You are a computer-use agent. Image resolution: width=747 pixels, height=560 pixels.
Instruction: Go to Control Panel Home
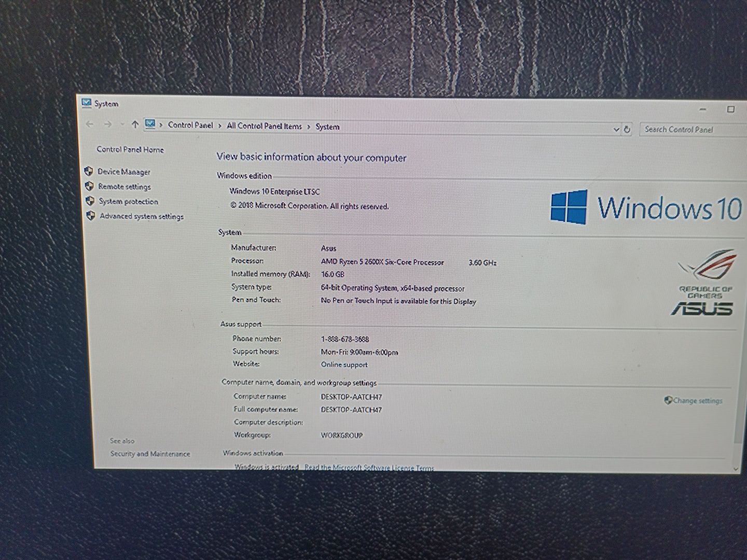130,149
